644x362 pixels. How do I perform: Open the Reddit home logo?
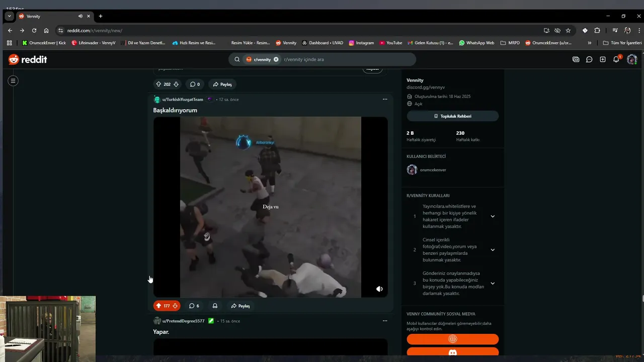pyautogui.click(x=28, y=59)
